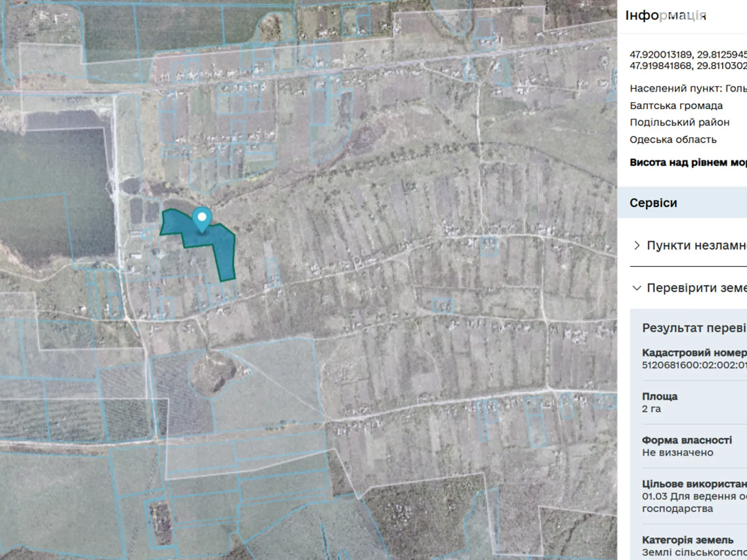This screenshot has height=560, width=747.
Task: Click the Балтська громада text
Action: point(676,105)
